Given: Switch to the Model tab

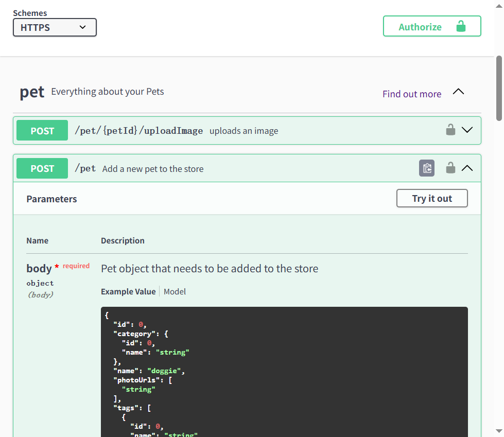Looking at the screenshot, I should click(175, 291).
